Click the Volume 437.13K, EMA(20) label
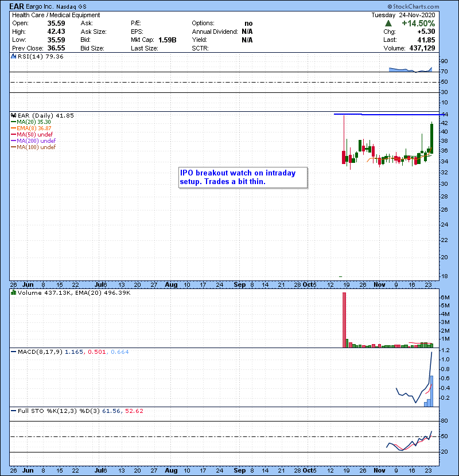 pos(74,292)
